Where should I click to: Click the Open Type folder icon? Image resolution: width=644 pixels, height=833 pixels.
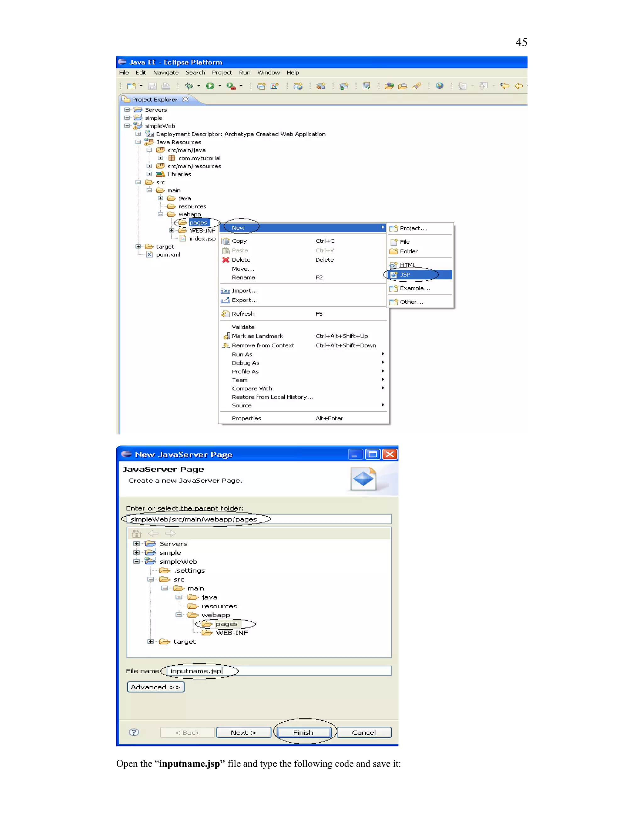(x=389, y=86)
